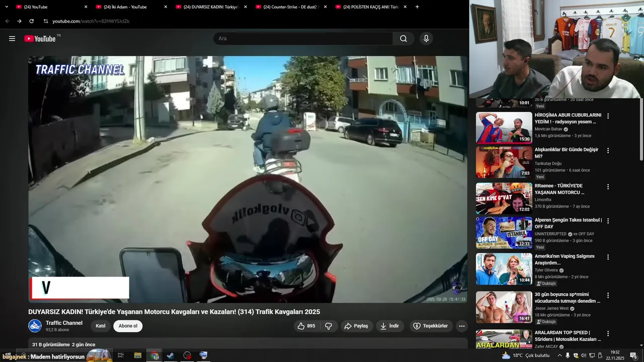Close the 'İki Adam - YouTube' tab

point(166,7)
